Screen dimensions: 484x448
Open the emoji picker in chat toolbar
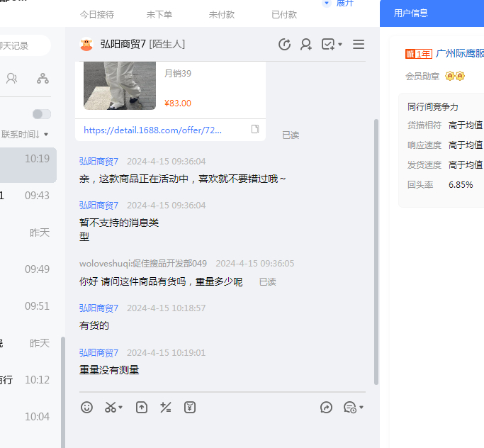(87, 407)
